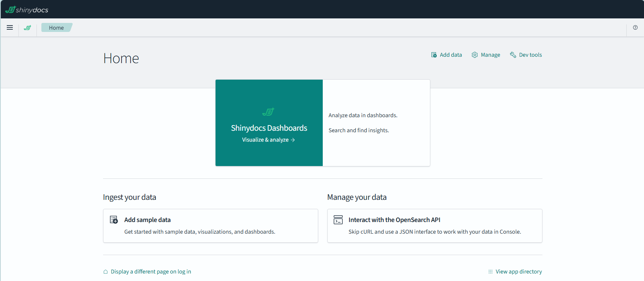Click the home icon near log in link
The width and height of the screenshot is (644, 281).
[106, 272]
